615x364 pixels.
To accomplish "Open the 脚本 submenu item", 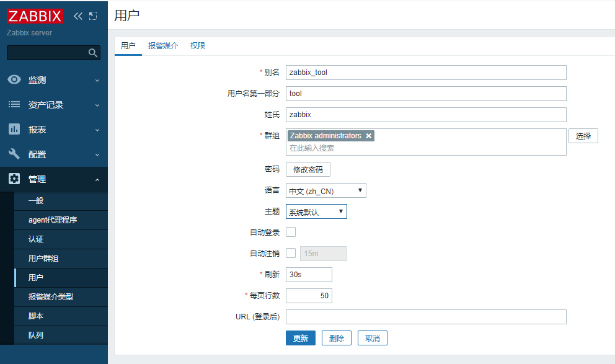I will point(61,316).
